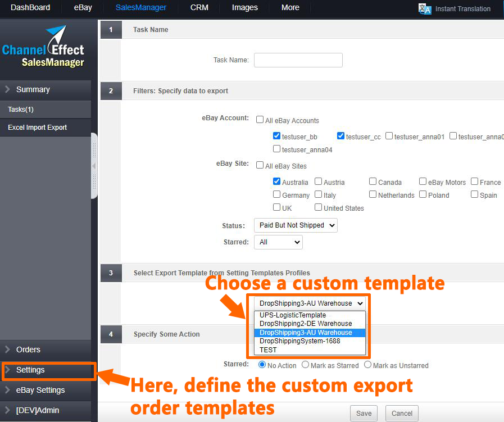
Task: Cancel the export task
Action: point(402,414)
